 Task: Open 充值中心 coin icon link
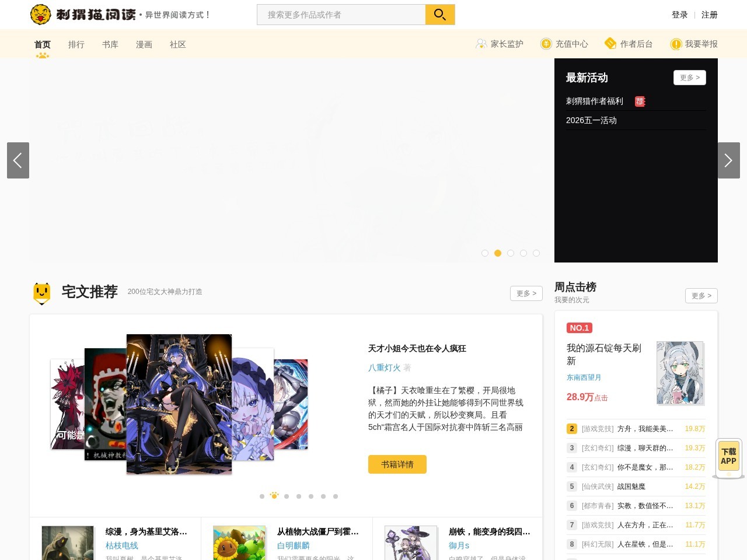(546, 44)
